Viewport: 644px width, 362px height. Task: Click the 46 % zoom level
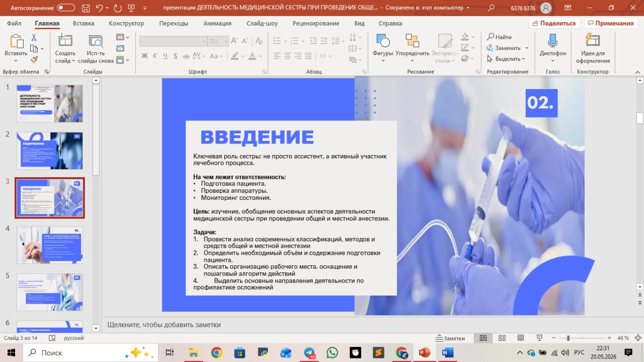[623, 338]
